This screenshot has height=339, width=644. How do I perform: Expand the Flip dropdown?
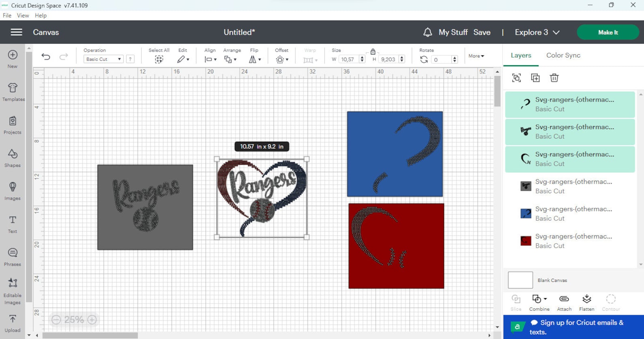pos(255,60)
